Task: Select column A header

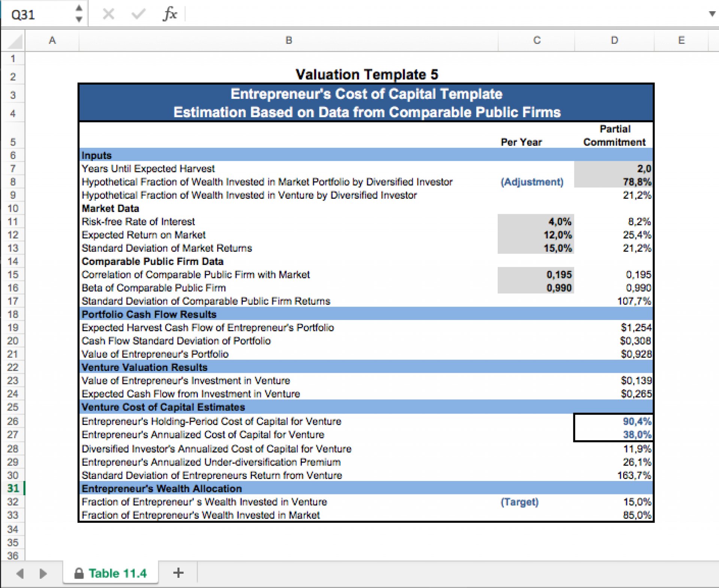Action: [52, 40]
